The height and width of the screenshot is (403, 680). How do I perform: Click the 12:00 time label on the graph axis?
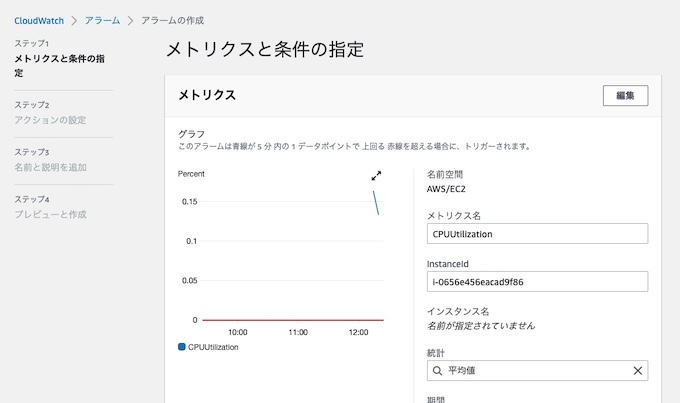pyautogui.click(x=358, y=332)
